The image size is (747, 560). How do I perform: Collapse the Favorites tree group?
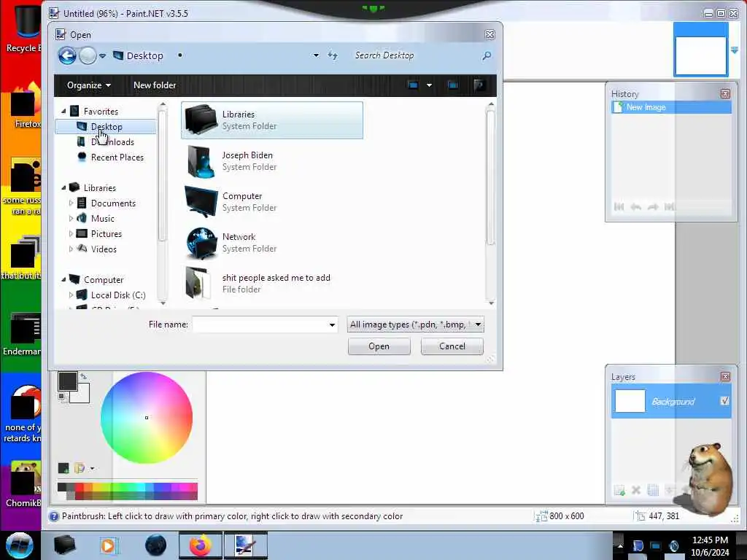(63, 111)
